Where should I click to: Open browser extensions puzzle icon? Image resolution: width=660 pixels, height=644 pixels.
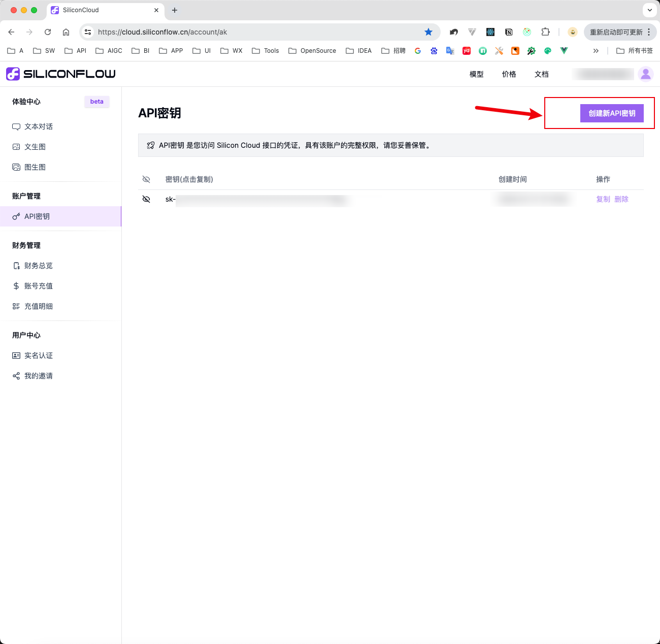click(545, 32)
